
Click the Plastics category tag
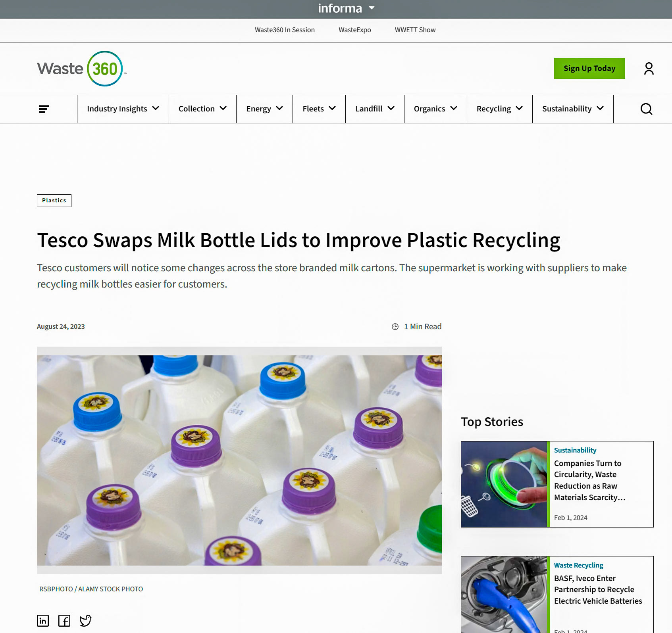54,201
